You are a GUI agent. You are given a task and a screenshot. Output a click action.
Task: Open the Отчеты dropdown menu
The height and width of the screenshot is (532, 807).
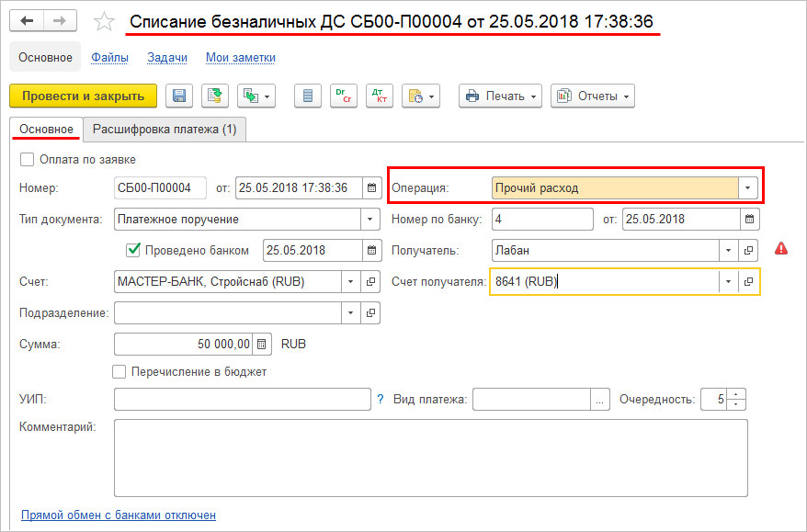[593, 96]
